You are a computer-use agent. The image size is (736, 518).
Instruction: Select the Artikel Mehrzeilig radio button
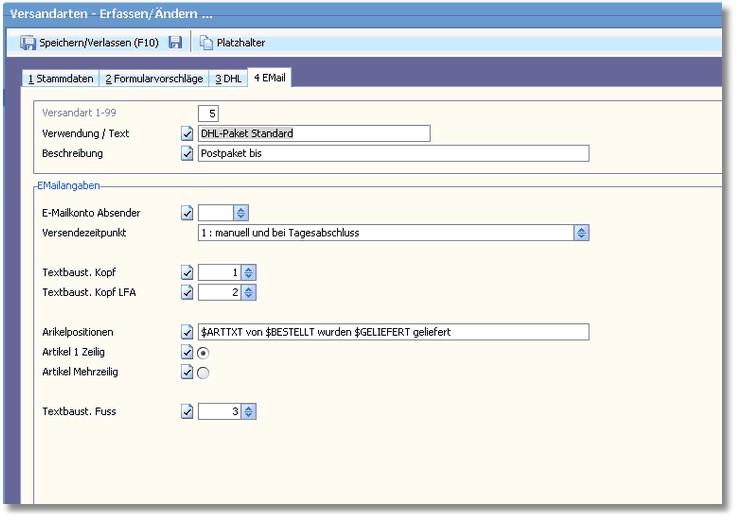point(204,372)
